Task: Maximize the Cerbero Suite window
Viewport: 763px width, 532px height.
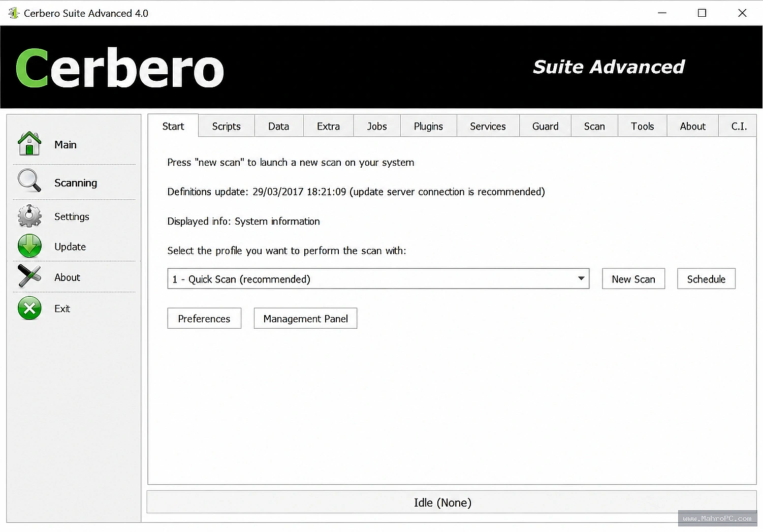Action: pyautogui.click(x=702, y=13)
